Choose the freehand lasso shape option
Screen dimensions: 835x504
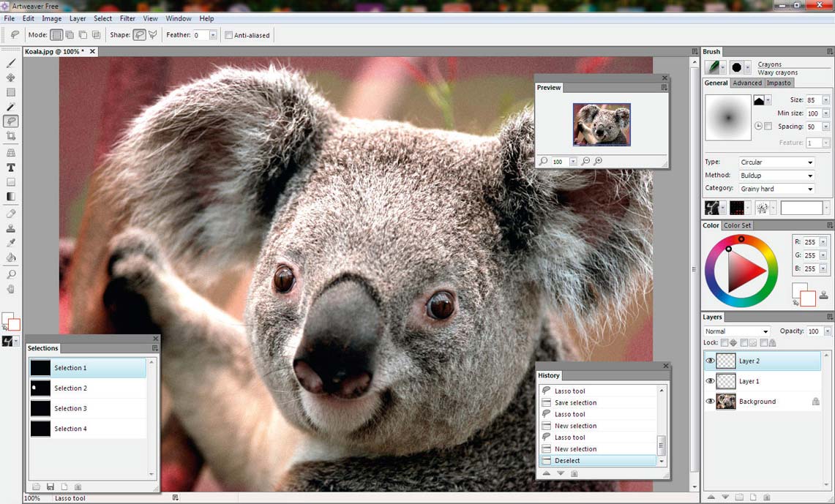[140, 35]
